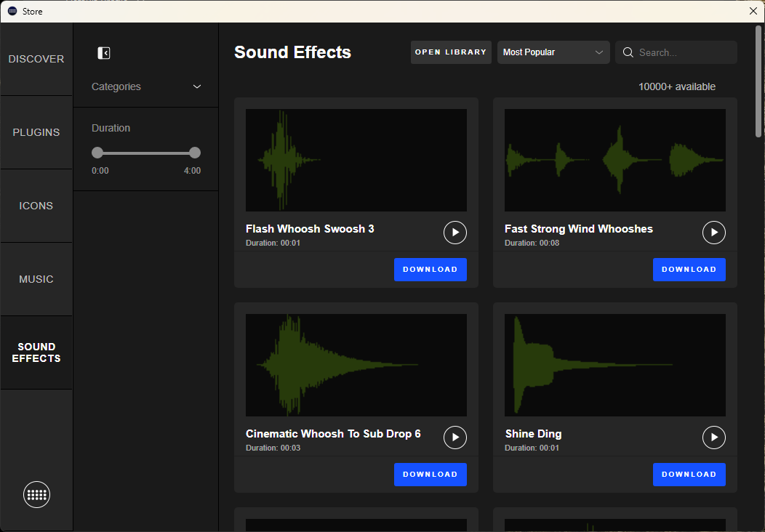Open the Plugins tab
Image resolution: width=765 pixels, height=532 pixels.
pos(36,132)
